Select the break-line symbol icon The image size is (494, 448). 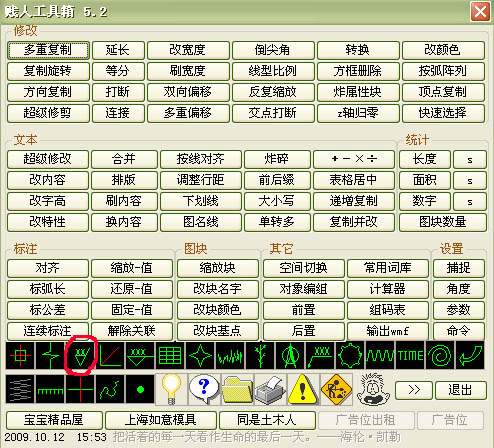(50, 355)
